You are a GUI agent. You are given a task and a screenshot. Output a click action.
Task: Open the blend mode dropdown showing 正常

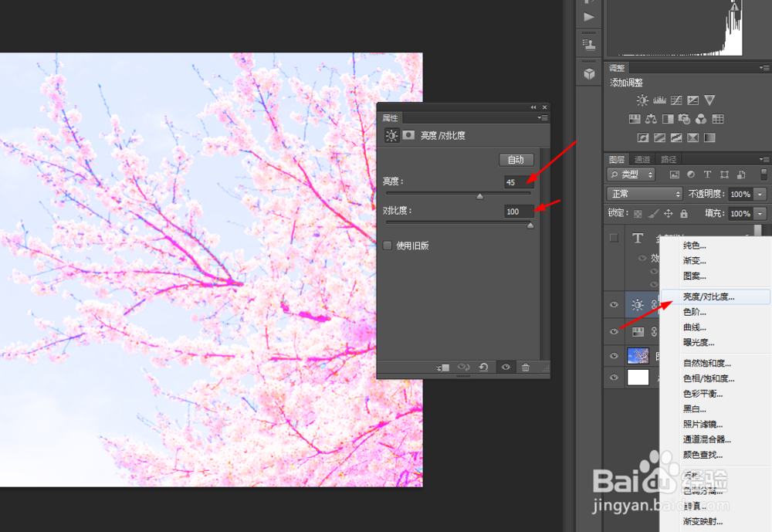coord(645,194)
